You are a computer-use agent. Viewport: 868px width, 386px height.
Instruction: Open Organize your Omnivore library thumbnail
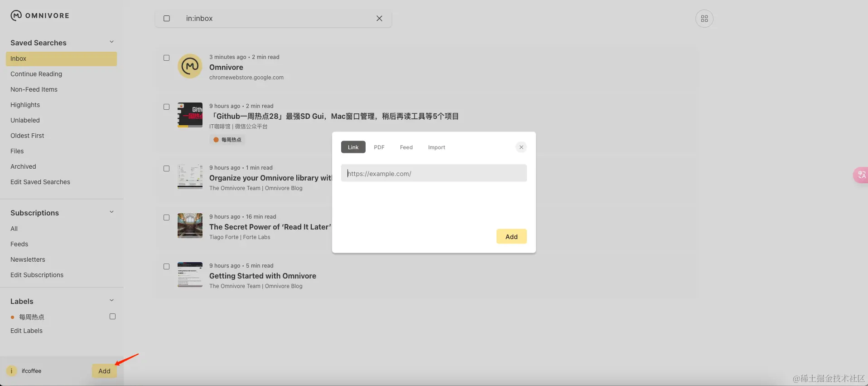[x=190, y=176]
